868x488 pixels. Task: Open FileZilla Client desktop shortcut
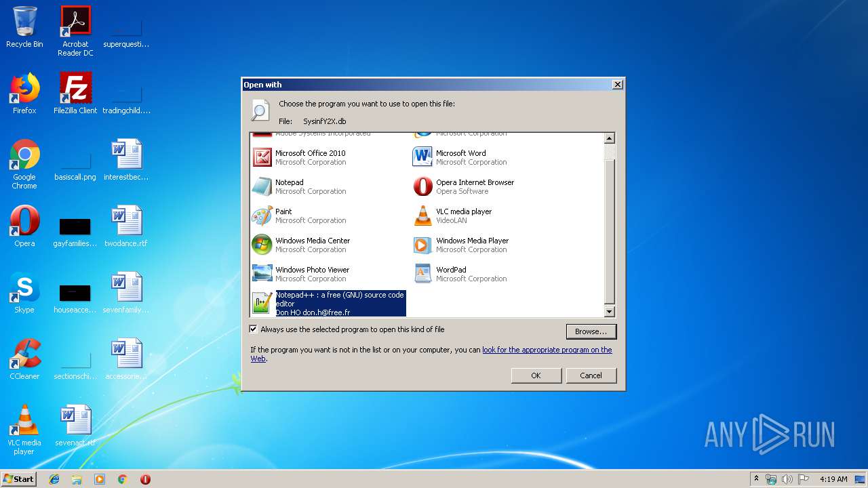click(75, 94)
